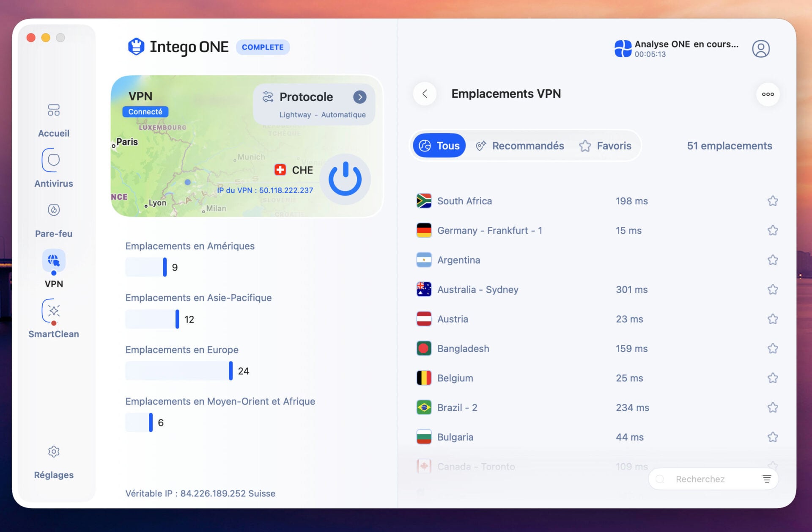Click the Bulgaria flag icon
Screen dimensions: 812x532
pyautogui.click(x=424, y=437)
